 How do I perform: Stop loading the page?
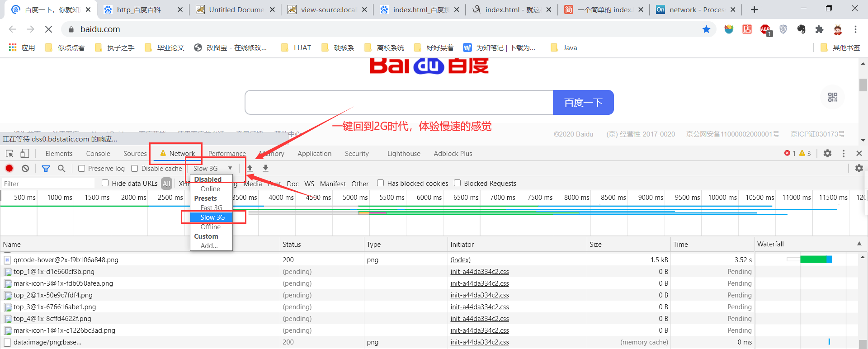48,29
